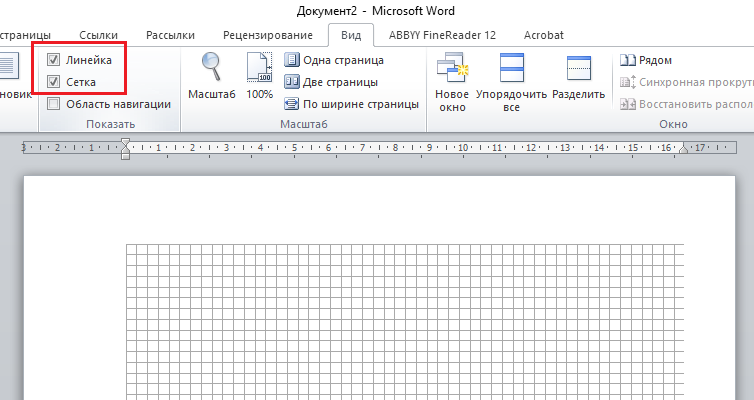Click Разделить window button
This screenshot has width=754, height=400.
pyautogui.click(x=578, y=76)
